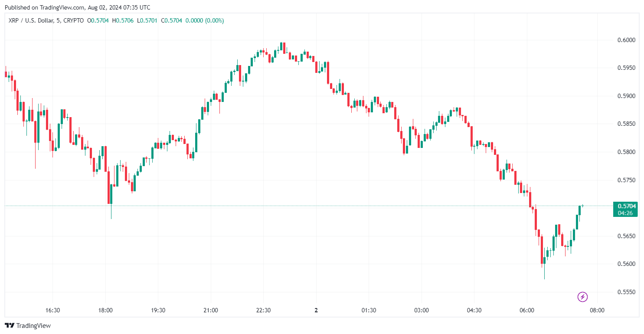Click the 0.5800 price axis label
644x334 pixels.
pos(626,152)
